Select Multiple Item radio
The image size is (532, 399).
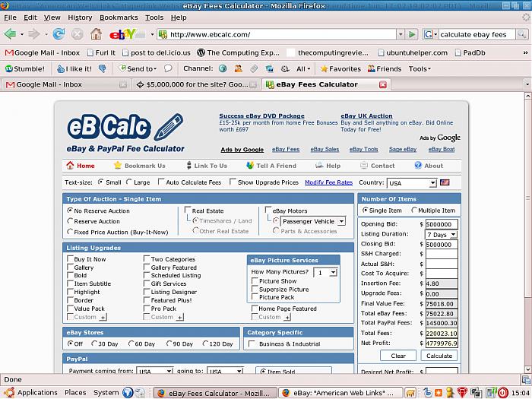coord(414,210)
